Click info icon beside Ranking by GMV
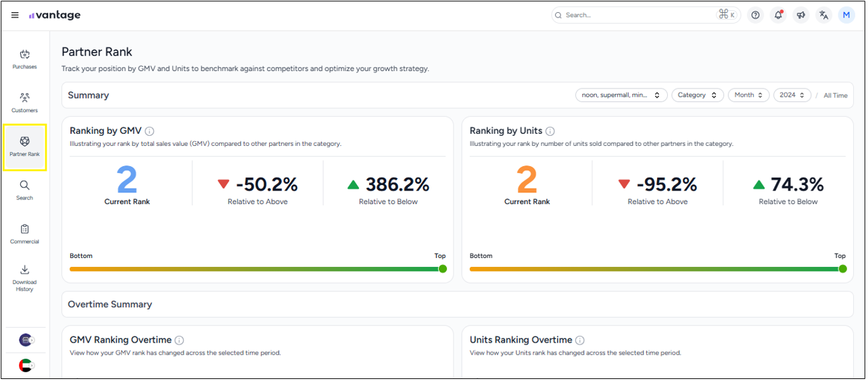This screenshot has width=868, height=381. pyautogui.click(x=149, y=132)
